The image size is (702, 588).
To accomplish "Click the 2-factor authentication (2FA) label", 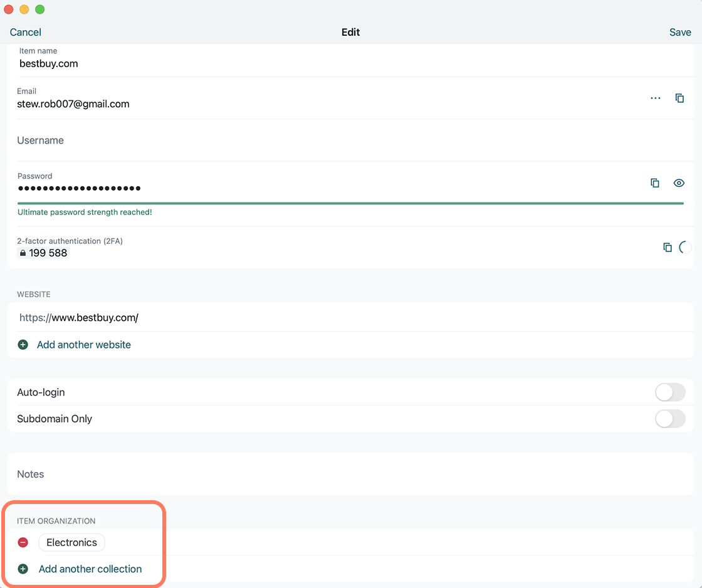I will point(70,241).
